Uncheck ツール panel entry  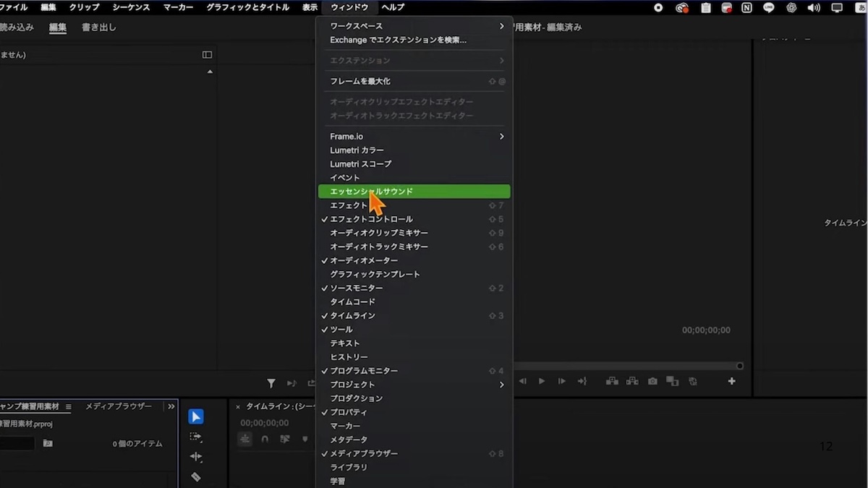click(414, 329)
